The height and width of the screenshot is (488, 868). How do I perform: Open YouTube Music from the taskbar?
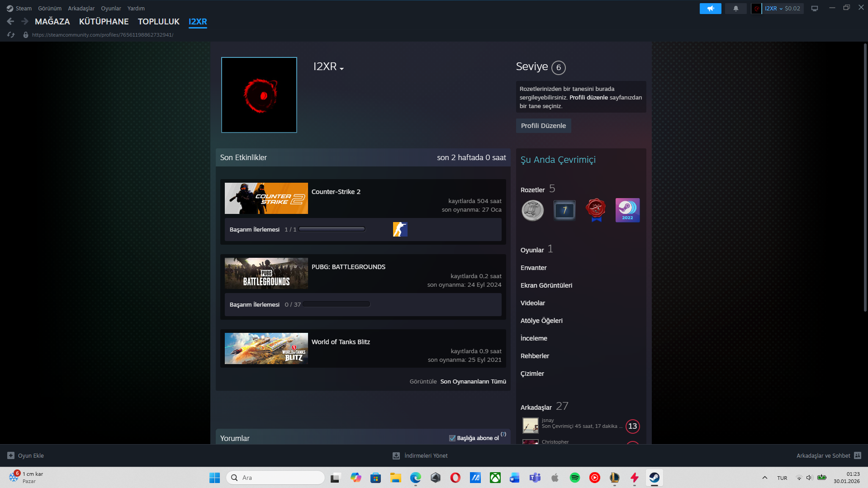click(x=595, y=478)
